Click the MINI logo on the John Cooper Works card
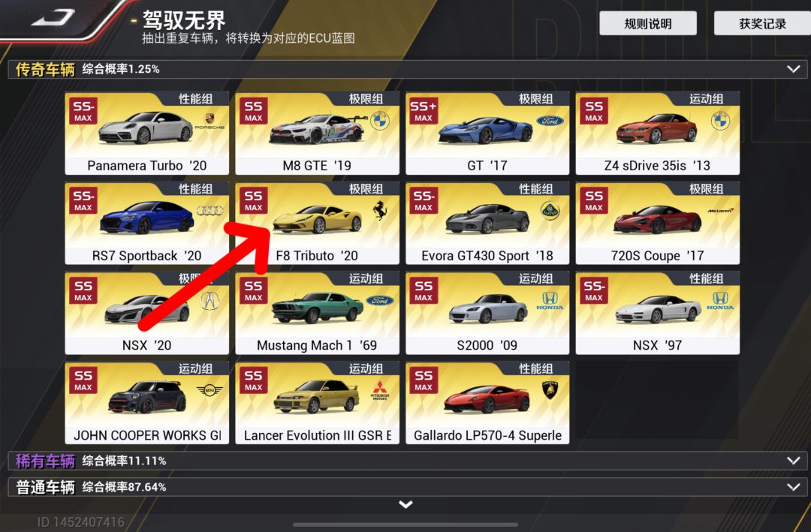 [x=210, y=390]
